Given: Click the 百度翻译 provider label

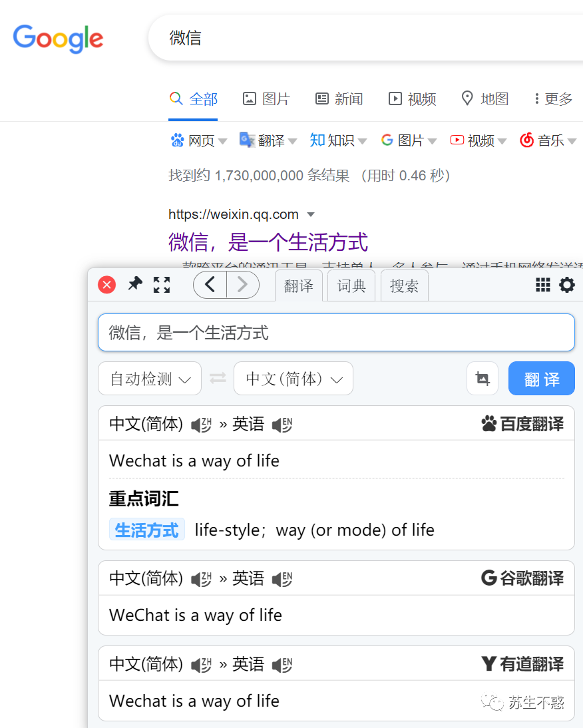Looking at the screenshot, I should point(522,423).
